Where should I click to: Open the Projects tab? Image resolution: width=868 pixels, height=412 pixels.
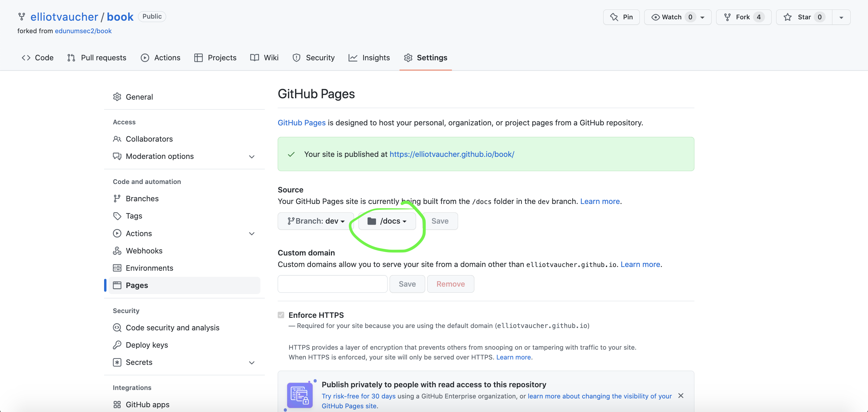pos(215,58)
